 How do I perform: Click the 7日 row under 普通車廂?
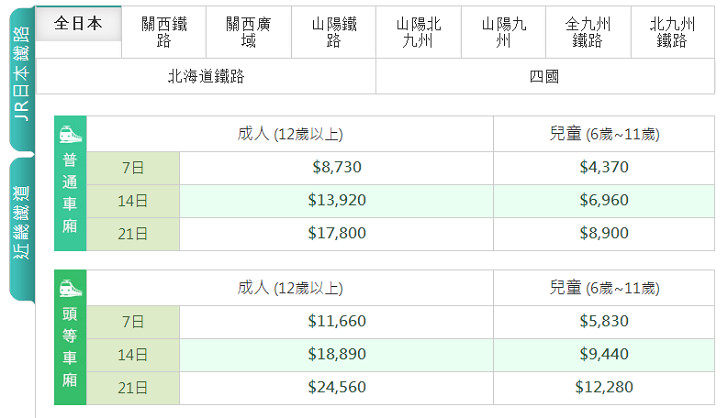click(133, 168)
